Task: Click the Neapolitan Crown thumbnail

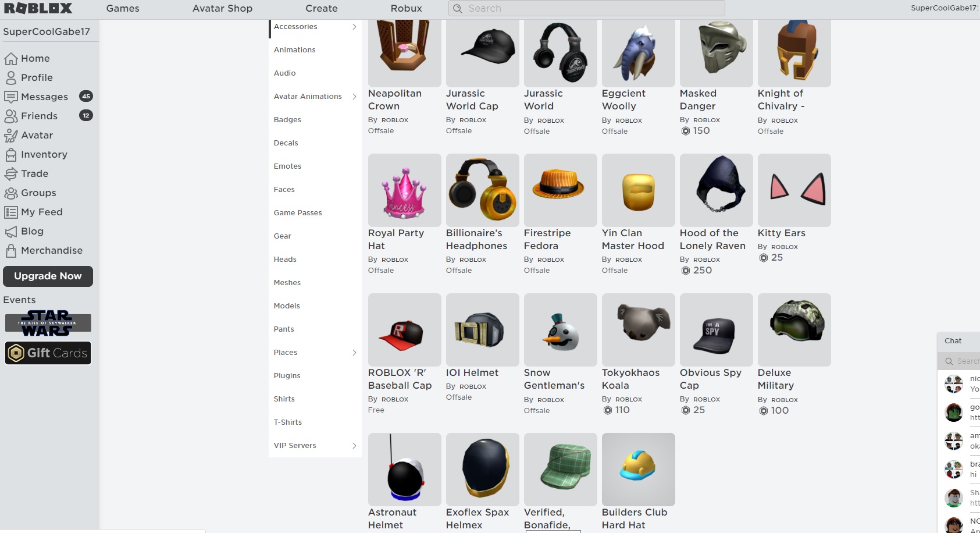Action: tap(405, 52)
